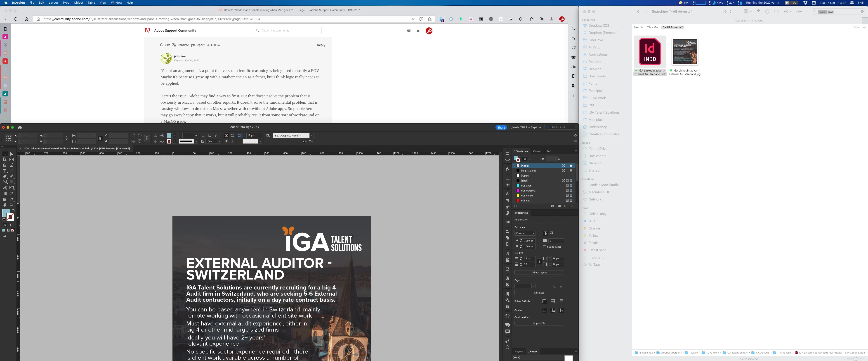Toggle show rulers icon in Properties
Image resolution: width=868 pixels, height=361 pixels.
coord(544,301)
